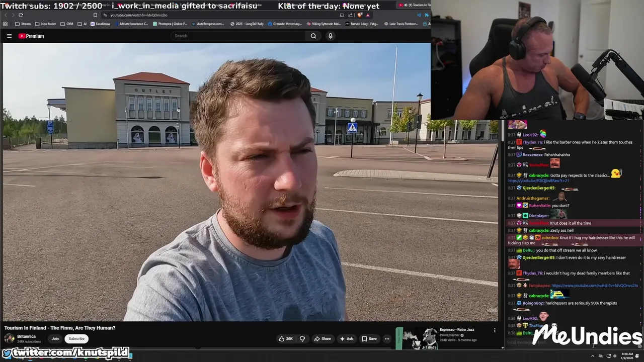Click the scroll-down arrow of the page scrollbar
Screen dimensions: 644x362
coord(502,347)
